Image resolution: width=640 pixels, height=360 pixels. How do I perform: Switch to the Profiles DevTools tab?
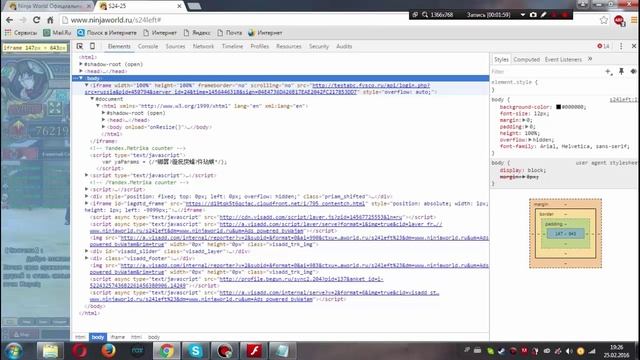(x=260, y=46)
